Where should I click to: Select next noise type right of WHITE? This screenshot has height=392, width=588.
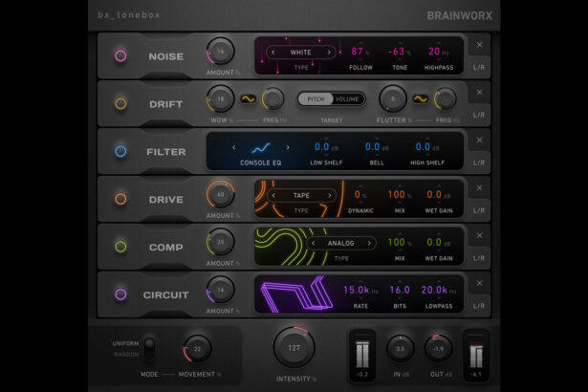coord(329,53)
